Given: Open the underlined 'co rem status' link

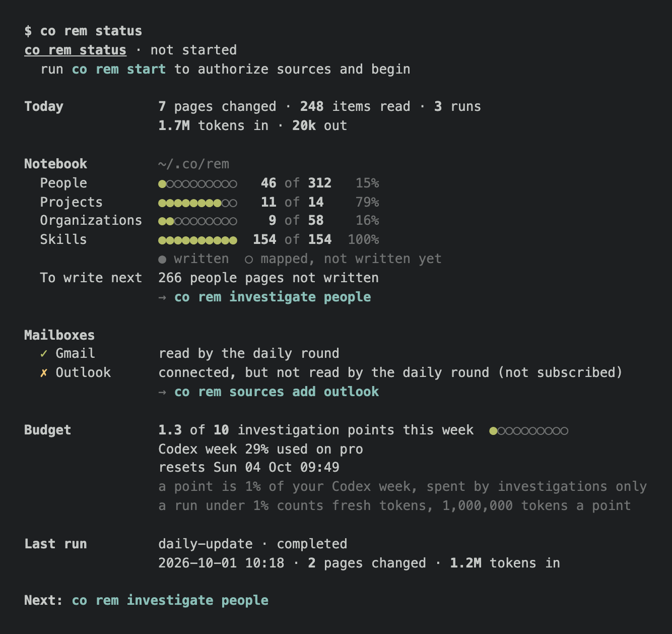Looking at the screenshot, I should (76, 50).
